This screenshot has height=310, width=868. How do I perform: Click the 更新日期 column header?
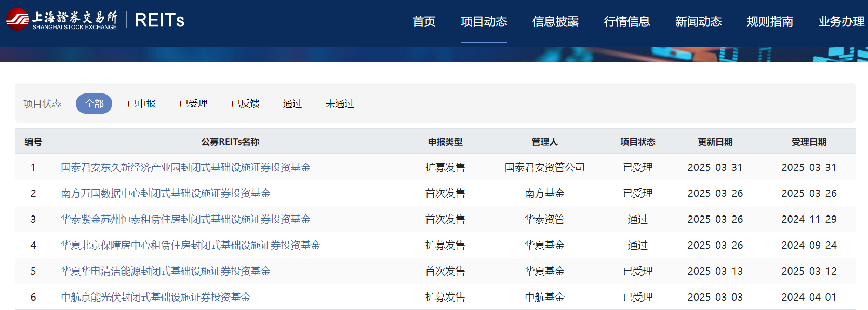715,142
